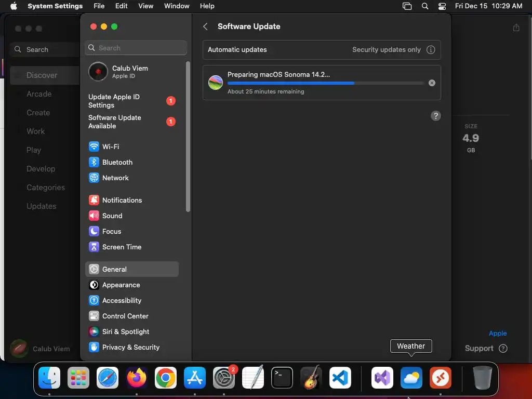532x399 pixels.
Task: Go back from Software Update
Action: coord(205,26)
